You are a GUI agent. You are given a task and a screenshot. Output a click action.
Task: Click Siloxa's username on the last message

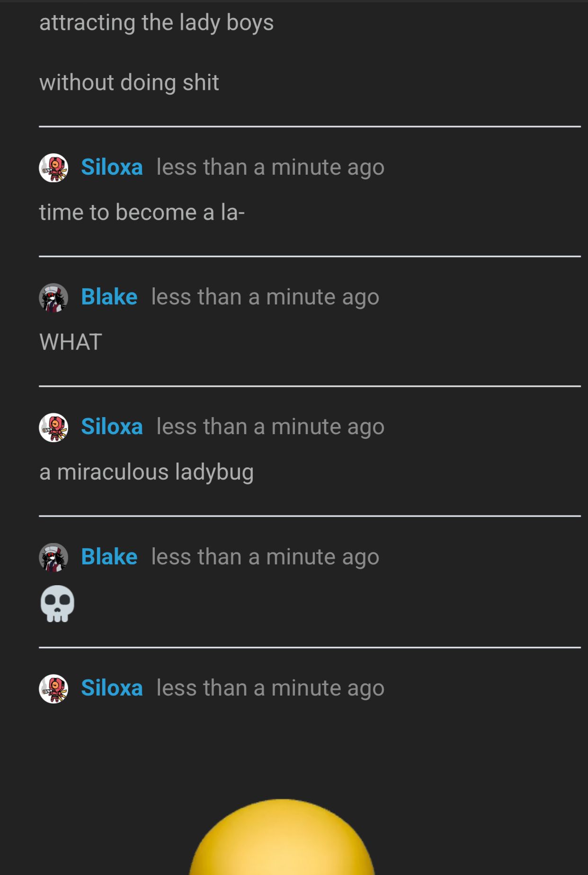[x=112, y=688]
